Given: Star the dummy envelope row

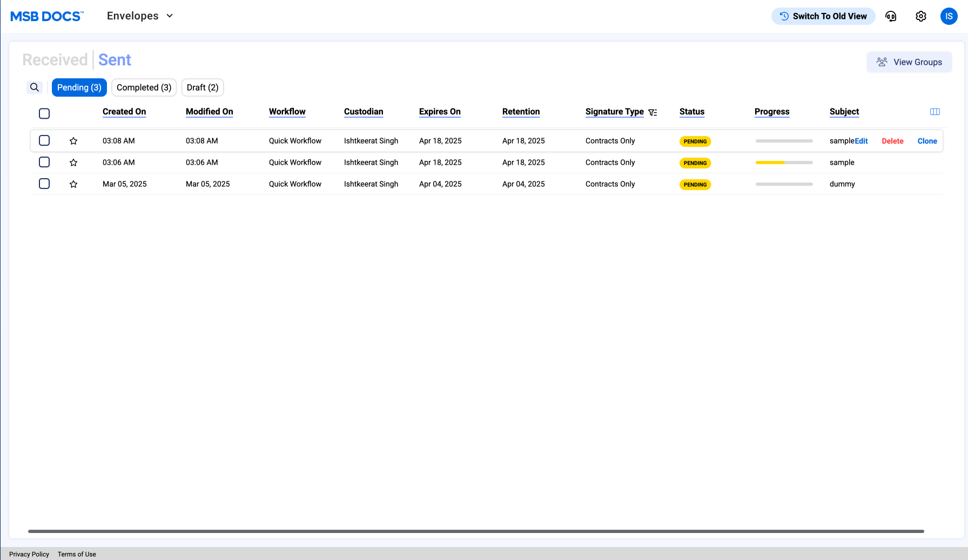Looking at the screenshot, I should pyautogui.click(x=73, y=184).
